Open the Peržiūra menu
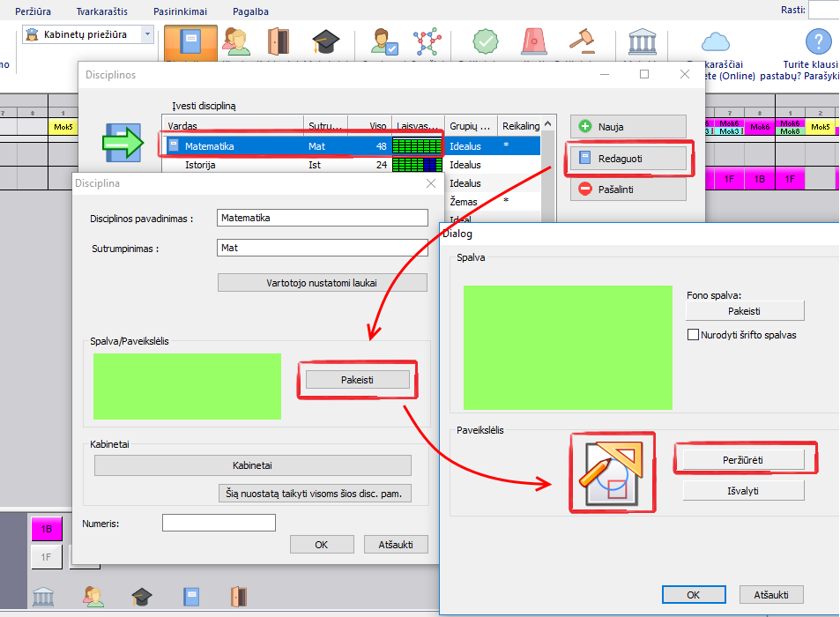The height and width of the screenshot is (617, 840). pos(33,11)
